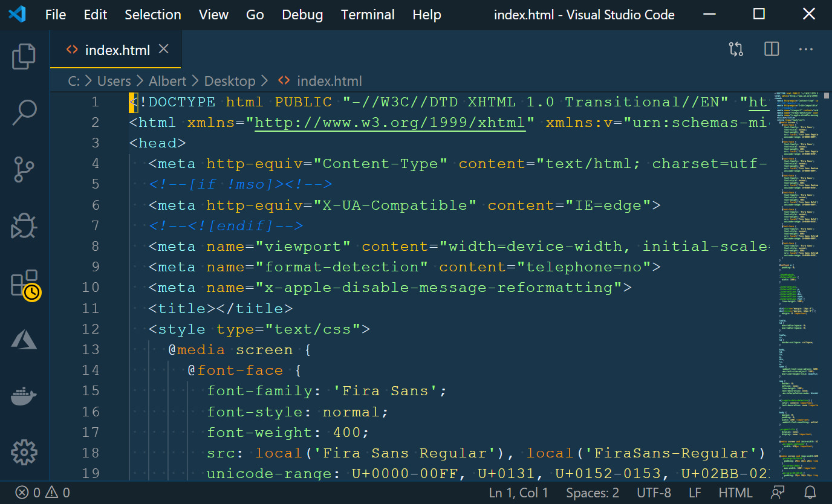This screenshot has width=832, height=504.
Task: Click @media screen on line 13
Action: [x=230, y=350]
